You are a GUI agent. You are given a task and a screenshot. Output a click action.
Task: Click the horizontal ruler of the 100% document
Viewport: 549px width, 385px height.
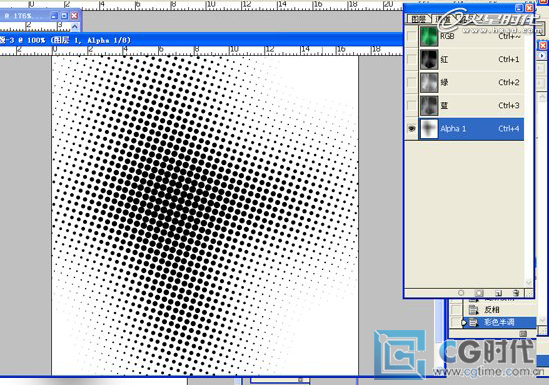pos(201,50)
